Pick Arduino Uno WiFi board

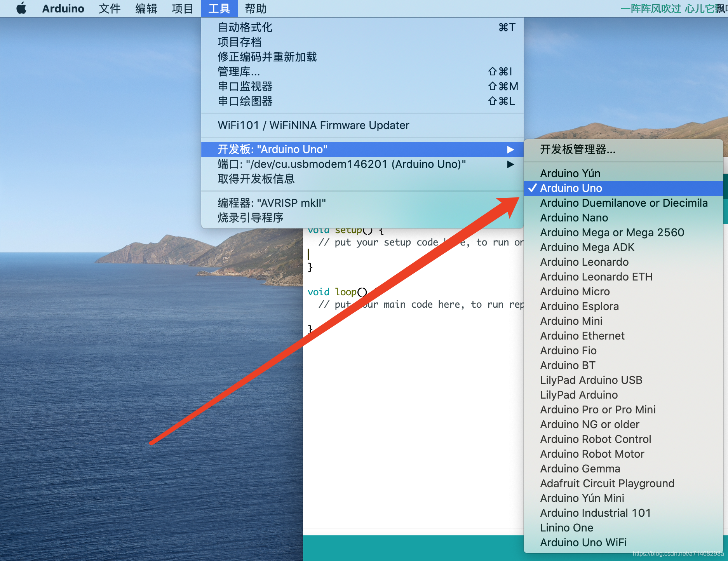(623, 542)
